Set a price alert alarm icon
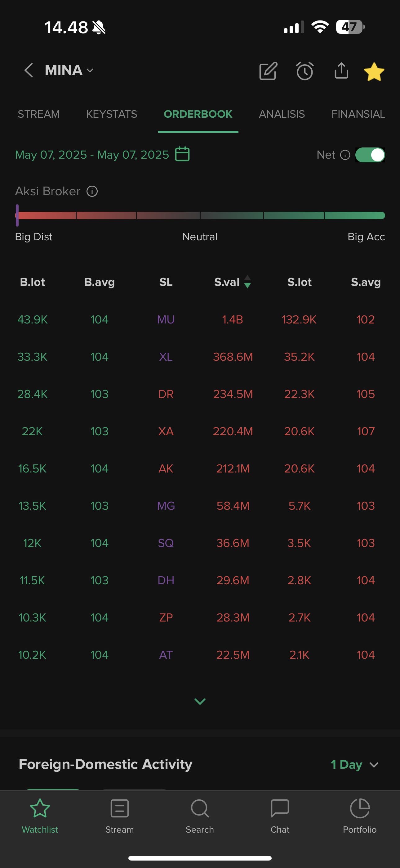Screen dimensions: 400x868 click(x=305, y=71)
